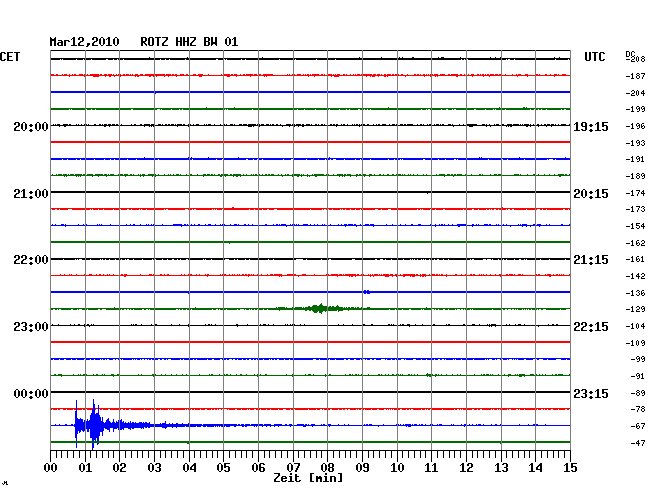The height and width of the screenshot is (494, 650).
Task: Click the "08" minute axis label
Action: coord(327,468)
